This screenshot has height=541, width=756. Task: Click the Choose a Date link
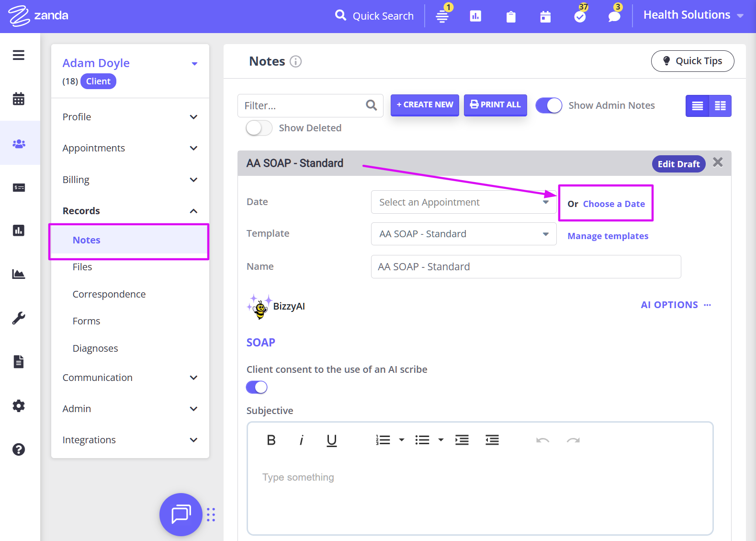tap(614, 204)
